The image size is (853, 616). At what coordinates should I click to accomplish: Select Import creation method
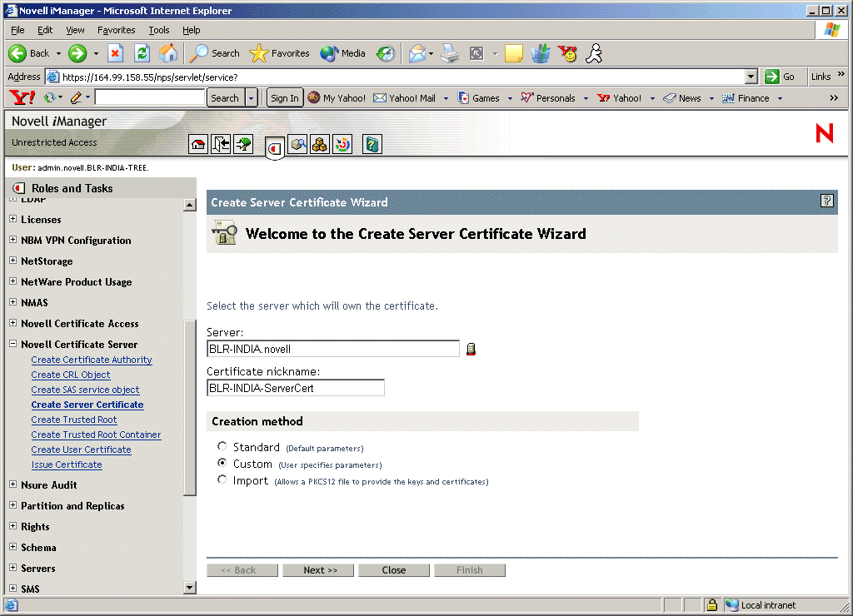[x=222, y=479]
